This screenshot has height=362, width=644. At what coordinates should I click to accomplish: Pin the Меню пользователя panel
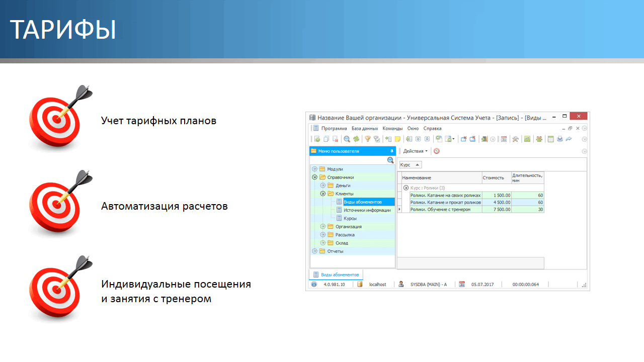(391, 151)
